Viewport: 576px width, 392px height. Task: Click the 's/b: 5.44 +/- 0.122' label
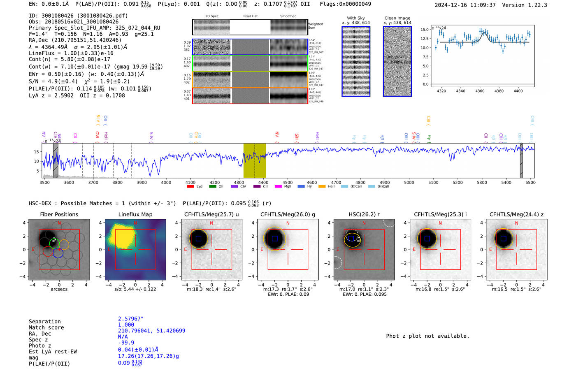[135, 289]
